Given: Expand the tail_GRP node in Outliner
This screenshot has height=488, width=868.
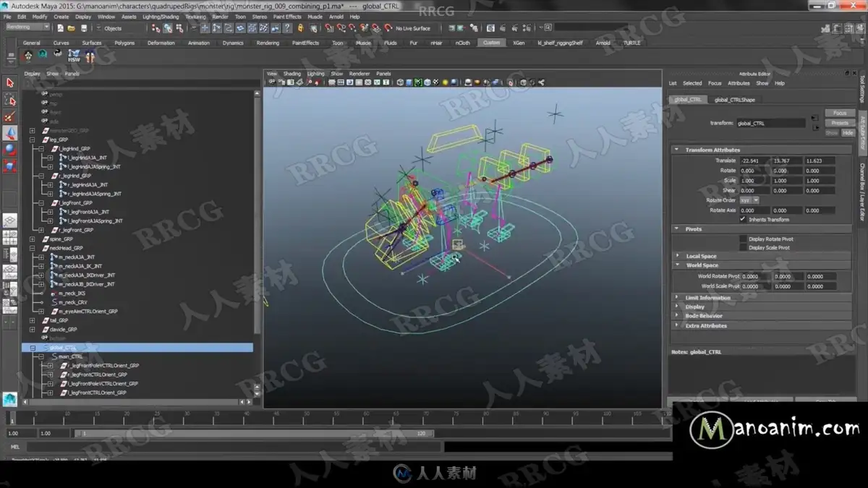Looking at the screenshot, I should (32, 320).
